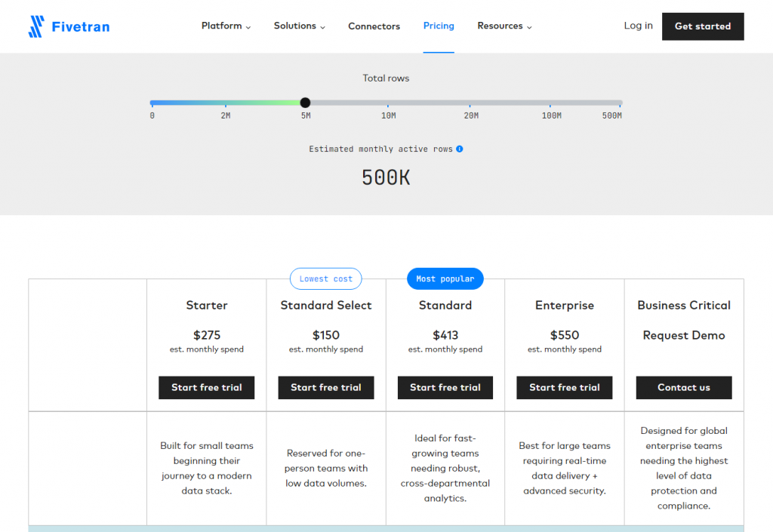The image size is (773, 532).
Task: Click the Total rows slider handle
Action: [x=305, y=103]
